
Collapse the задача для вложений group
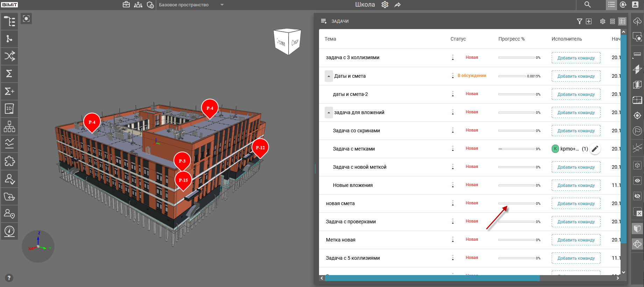[328, 113]
